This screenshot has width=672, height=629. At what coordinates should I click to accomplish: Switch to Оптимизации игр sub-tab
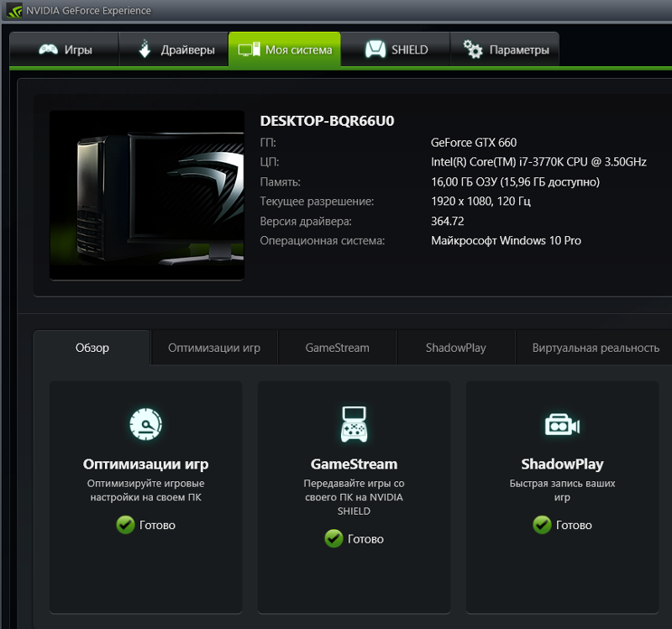click(x=214, y=348)
